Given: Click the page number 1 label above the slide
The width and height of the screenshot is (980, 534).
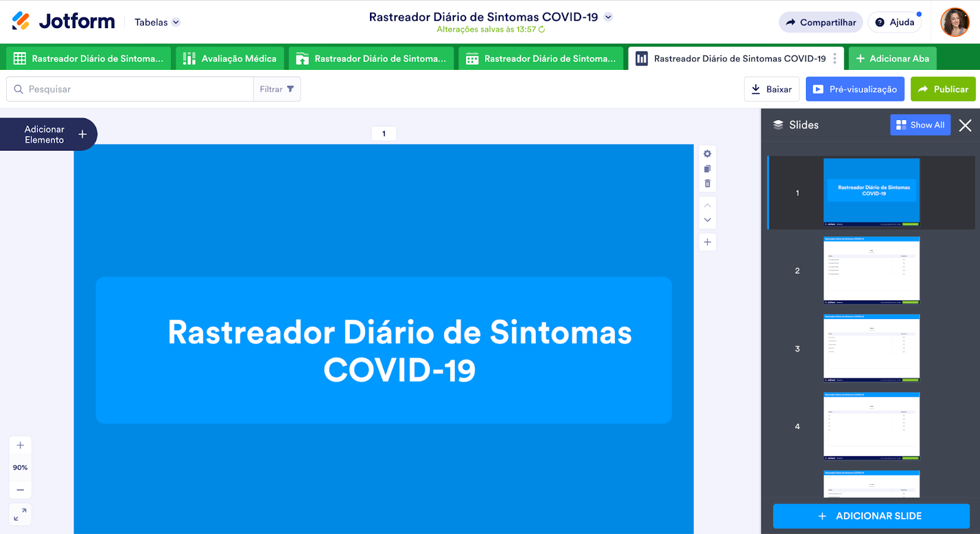Looking at the screenshot, I should tap(384, 133).
